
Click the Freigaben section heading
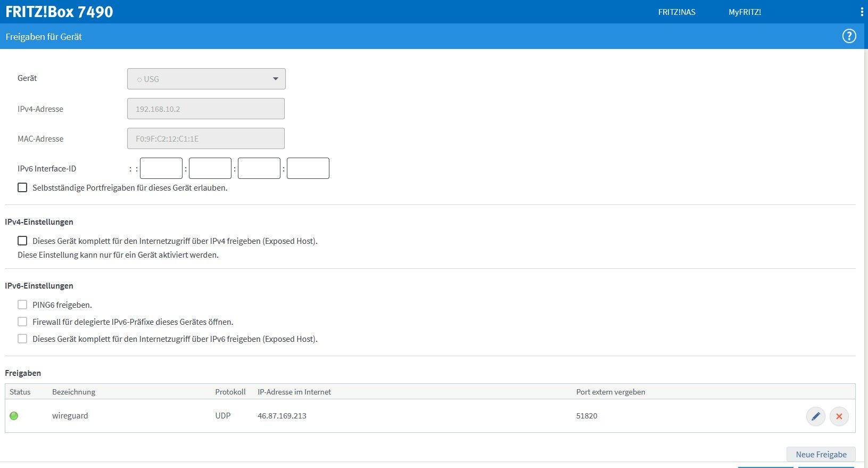click(23, 373)
